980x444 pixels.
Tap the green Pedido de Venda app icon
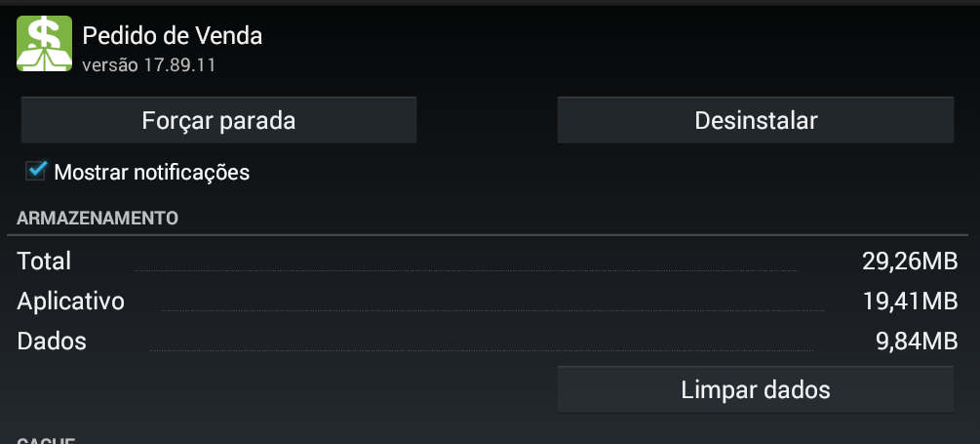coord(44,44)
